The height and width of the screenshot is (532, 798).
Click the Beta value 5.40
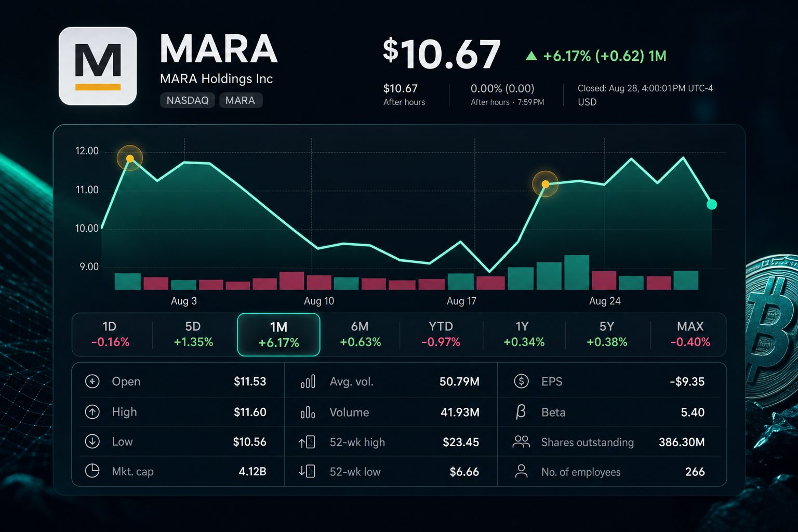click(693, 412)
